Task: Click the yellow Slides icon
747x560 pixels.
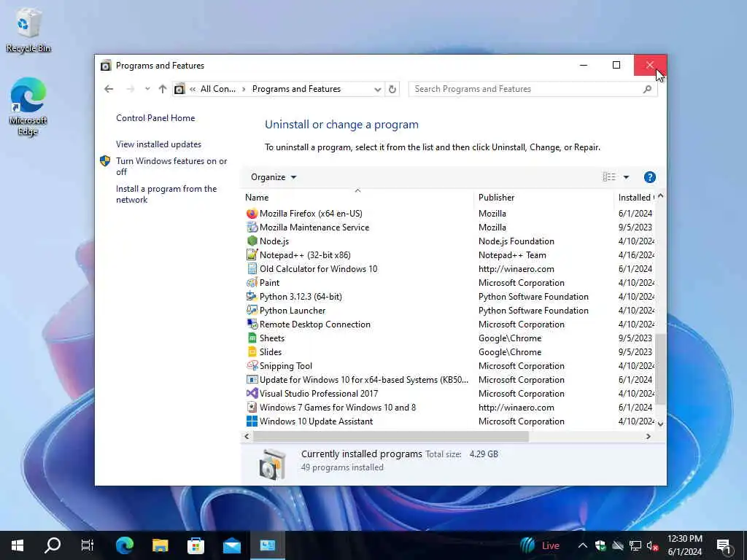Action: coord(252,352)
